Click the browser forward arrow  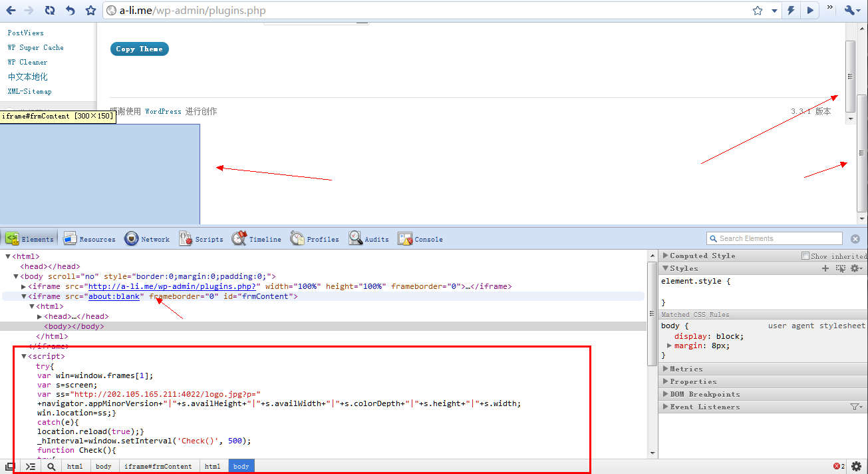[x=29, y=11]
